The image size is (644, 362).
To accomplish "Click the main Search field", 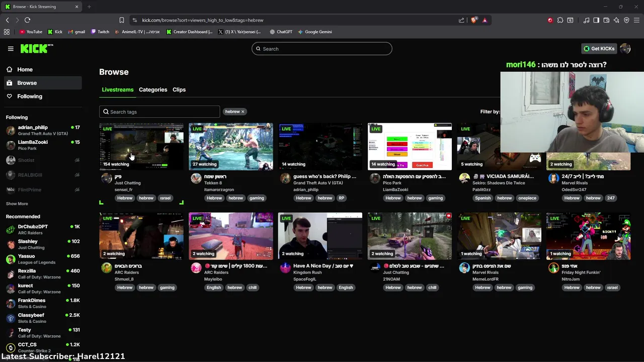I will 322,49.
